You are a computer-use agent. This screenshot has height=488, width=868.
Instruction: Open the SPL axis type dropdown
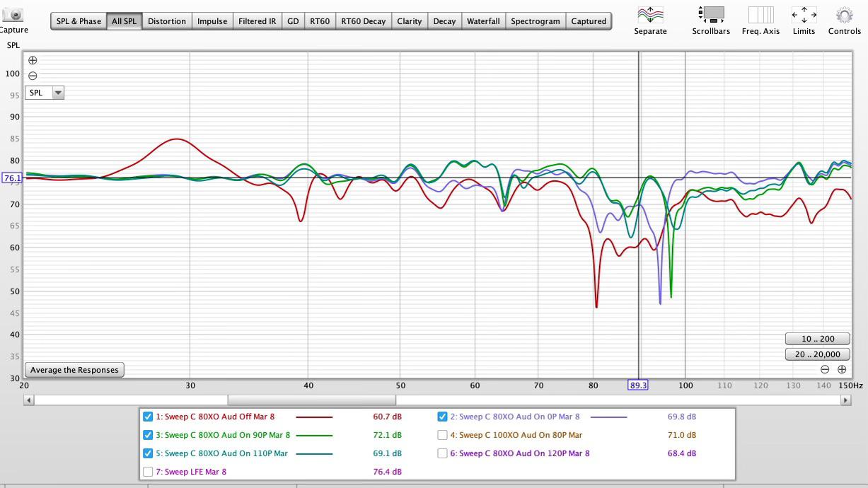(x=45, y=93)
